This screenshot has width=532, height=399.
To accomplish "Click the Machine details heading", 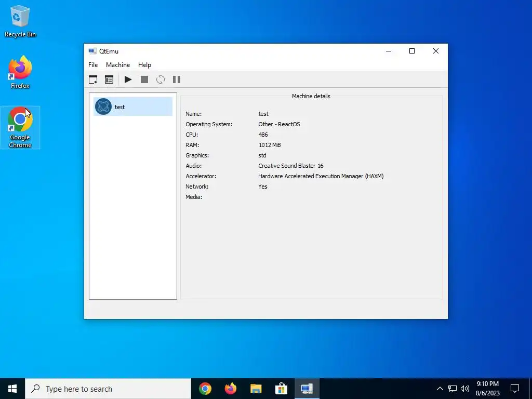I will (x=311, y=96).
